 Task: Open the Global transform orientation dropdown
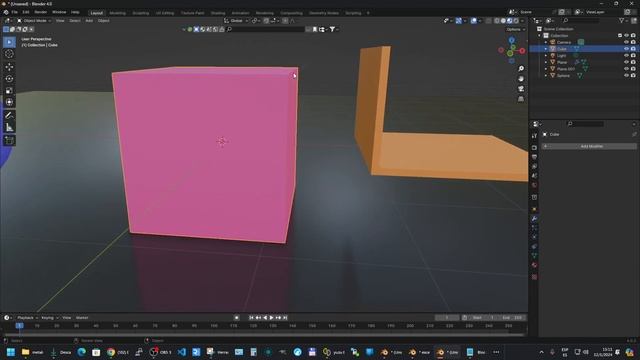pyautogui.click(x=236, y=20)
